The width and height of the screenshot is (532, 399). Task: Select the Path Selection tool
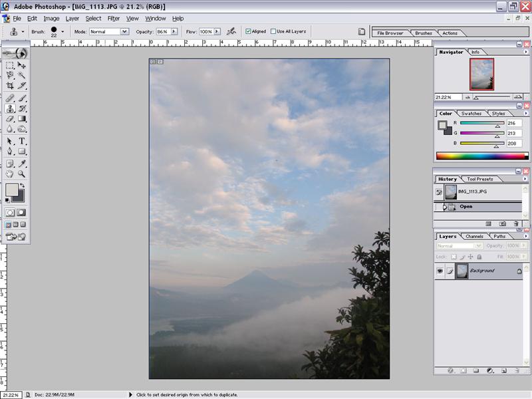tap(10, 141)
